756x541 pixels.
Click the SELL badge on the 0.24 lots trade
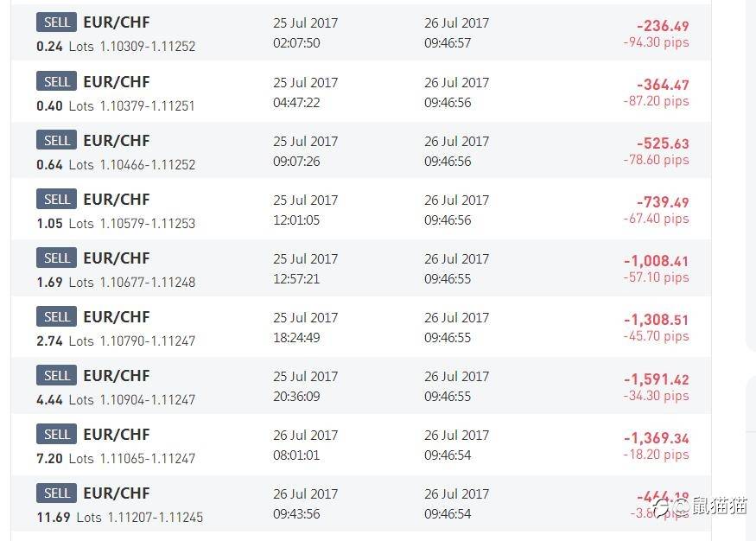tap(56, 22)
